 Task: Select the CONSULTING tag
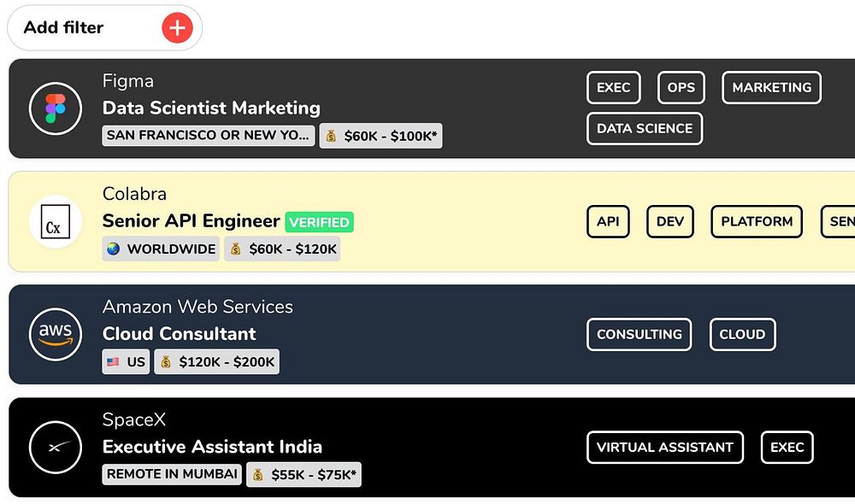(639, 335)
